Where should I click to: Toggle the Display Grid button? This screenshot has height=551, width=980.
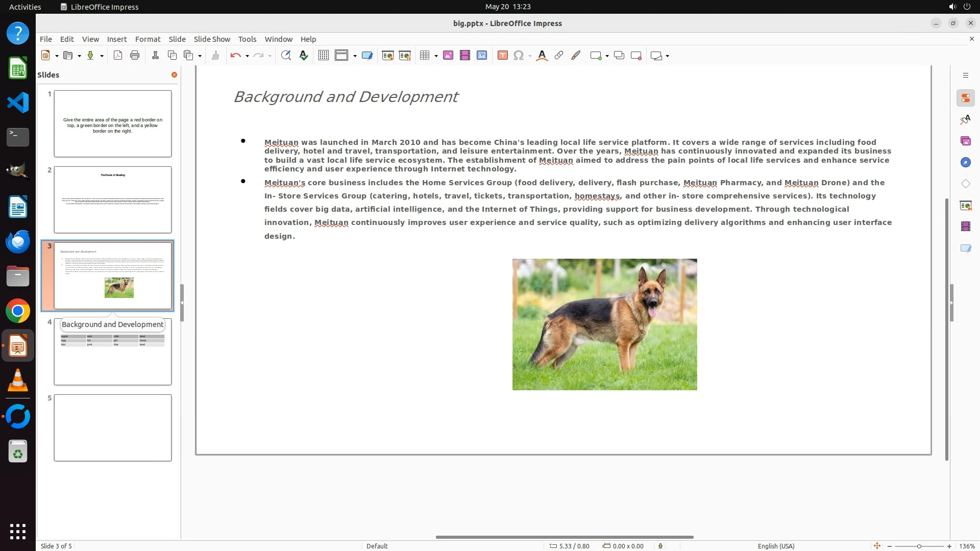click(x=323, y=56)
